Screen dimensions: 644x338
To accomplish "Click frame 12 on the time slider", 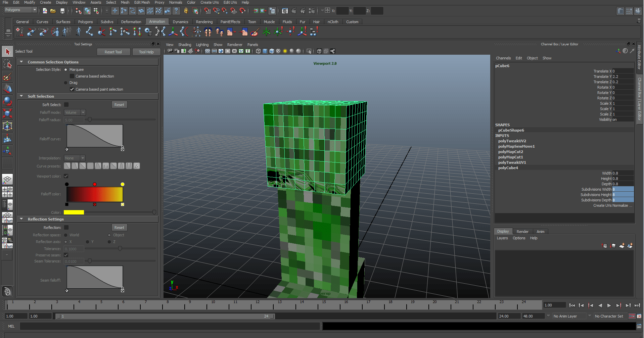I will pyautogui.click(x=258, y=305).
